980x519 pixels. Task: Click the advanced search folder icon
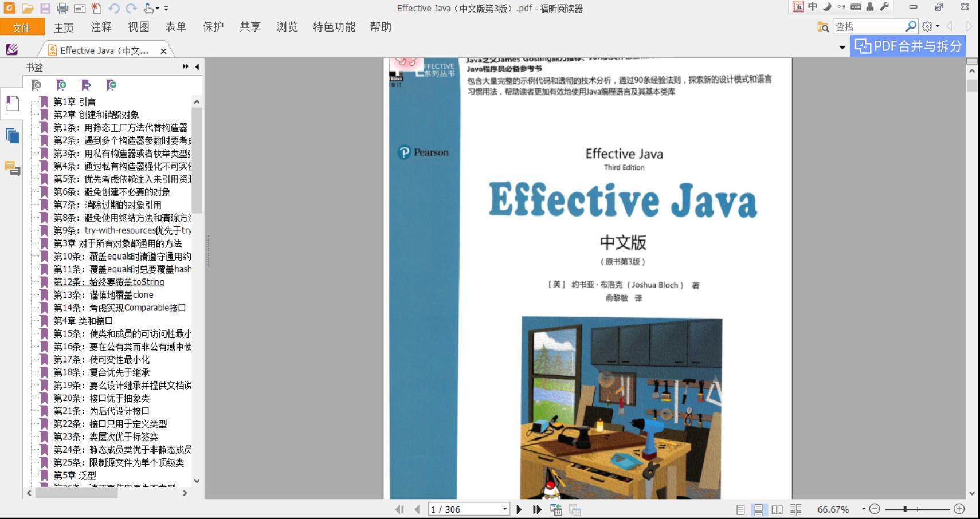823,26
